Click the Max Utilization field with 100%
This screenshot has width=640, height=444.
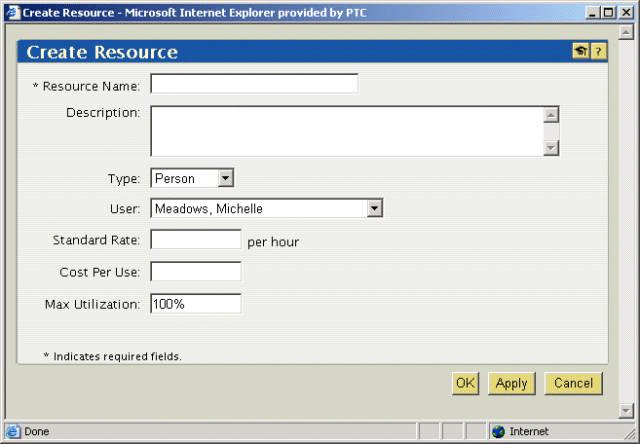pos(196,304)
